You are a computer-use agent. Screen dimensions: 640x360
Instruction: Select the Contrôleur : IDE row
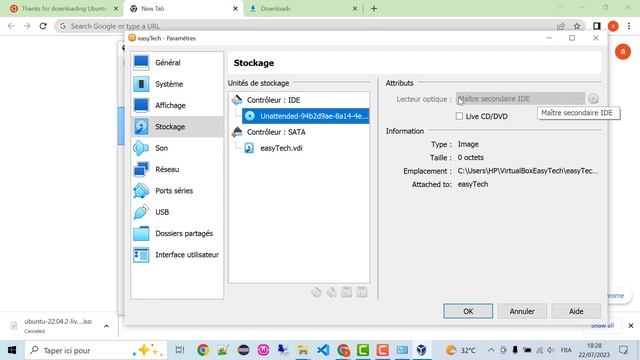coord(299,100)
